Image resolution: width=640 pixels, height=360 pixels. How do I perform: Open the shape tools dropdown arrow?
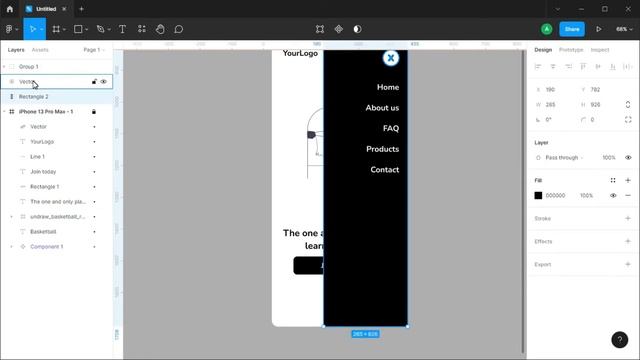pos(87,29)
